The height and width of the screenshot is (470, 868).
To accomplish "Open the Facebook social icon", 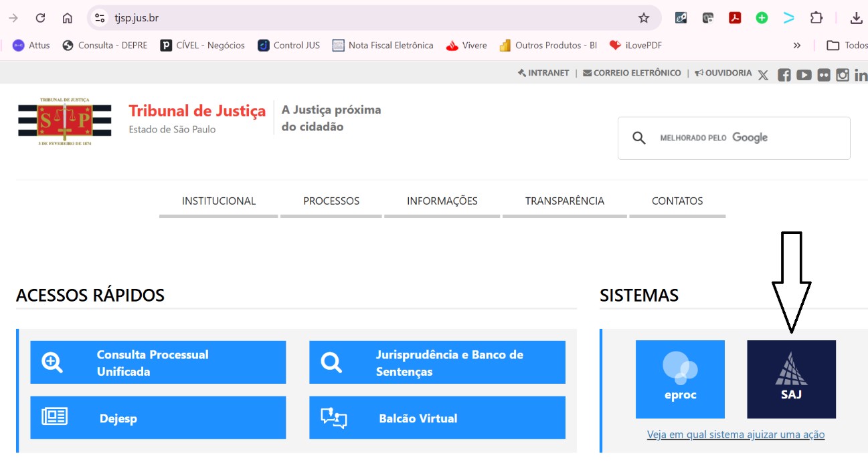I will tap(784, 76).
